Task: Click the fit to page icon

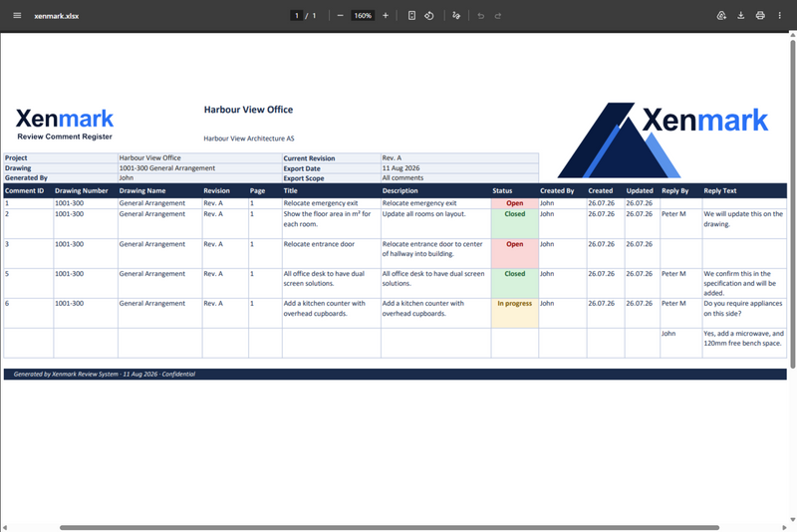Action: (411, 15)
